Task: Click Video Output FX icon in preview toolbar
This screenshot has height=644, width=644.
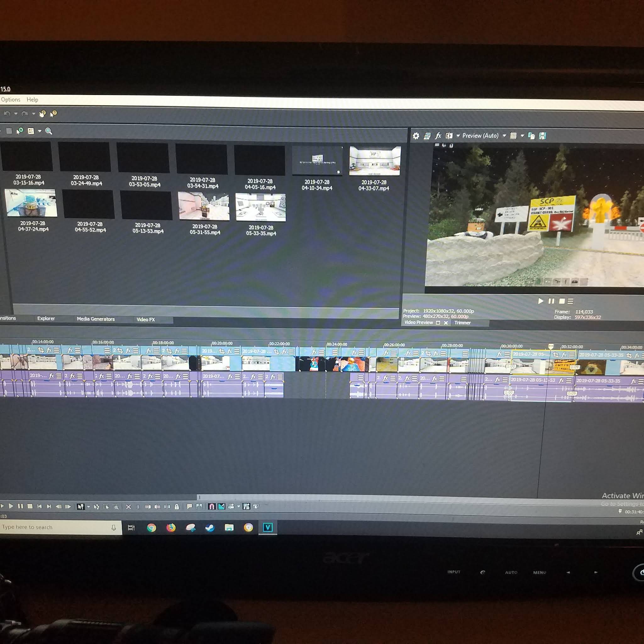Action: click(438, 136)
